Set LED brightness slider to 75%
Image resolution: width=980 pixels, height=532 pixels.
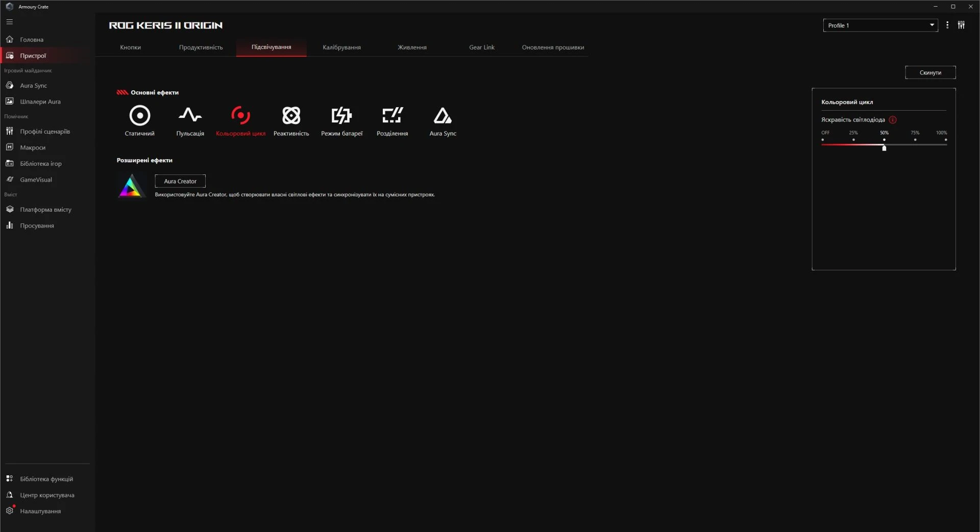click(915, 140)
